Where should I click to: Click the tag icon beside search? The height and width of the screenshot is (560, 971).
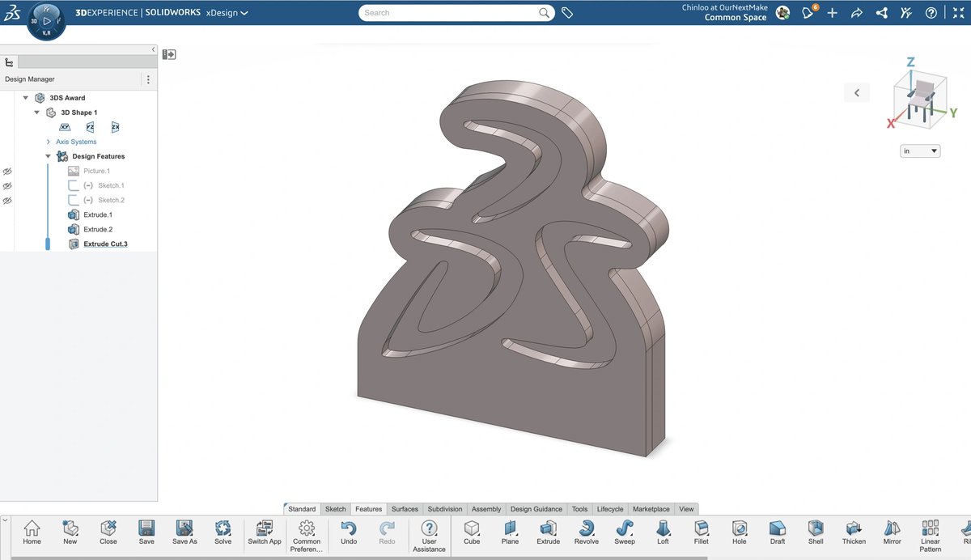click(567, 13)
